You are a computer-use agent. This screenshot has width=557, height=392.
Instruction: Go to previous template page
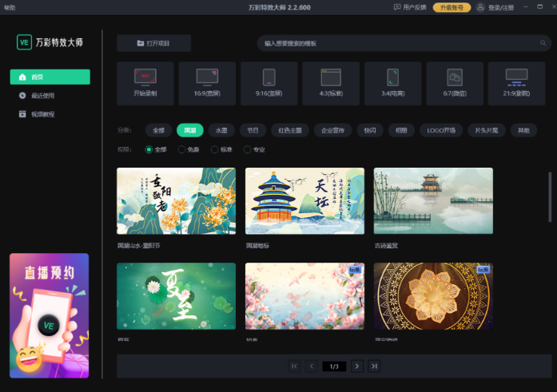tap(312, 366)
